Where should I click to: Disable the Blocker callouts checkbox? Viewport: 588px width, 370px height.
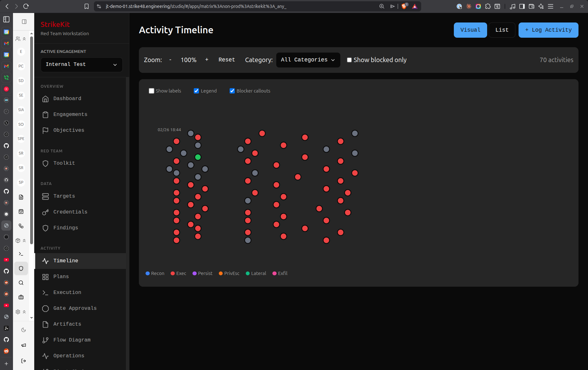pos(232,91)
